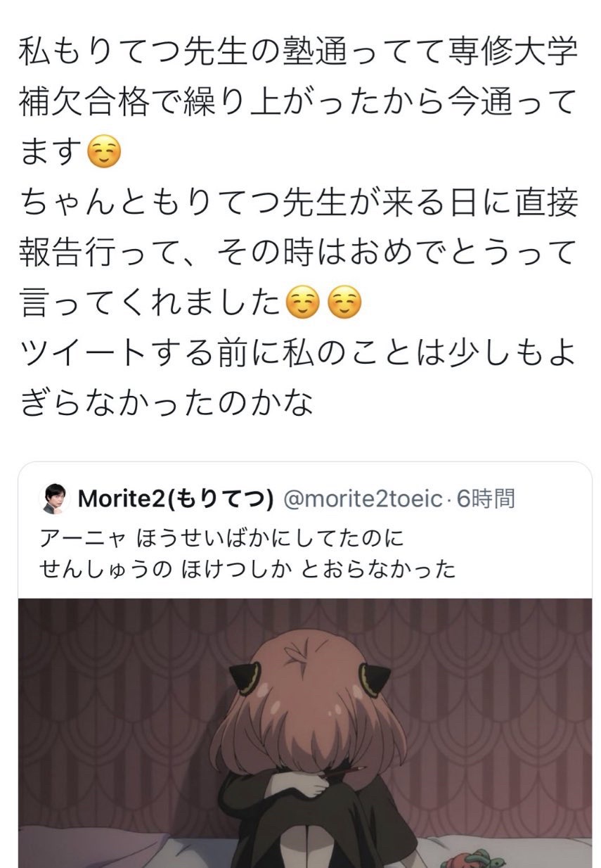
Task: Tap first smiling emoji after 言ってくれました
Action: (304, 304)
